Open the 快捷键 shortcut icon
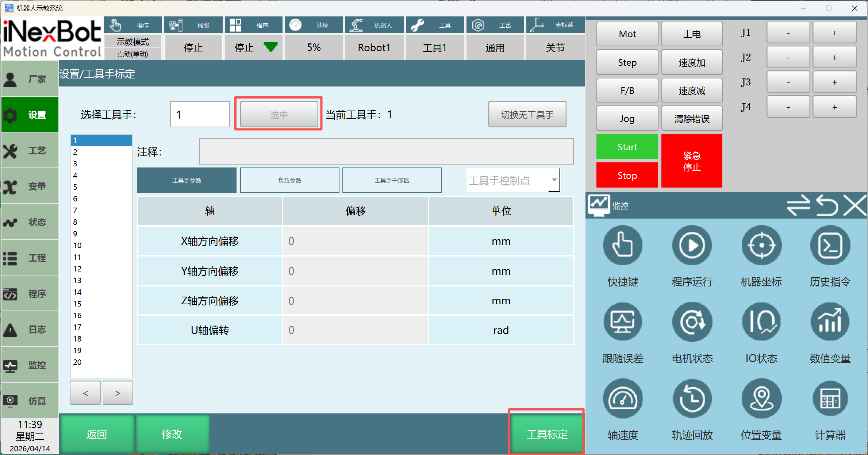 pos(623,246)
